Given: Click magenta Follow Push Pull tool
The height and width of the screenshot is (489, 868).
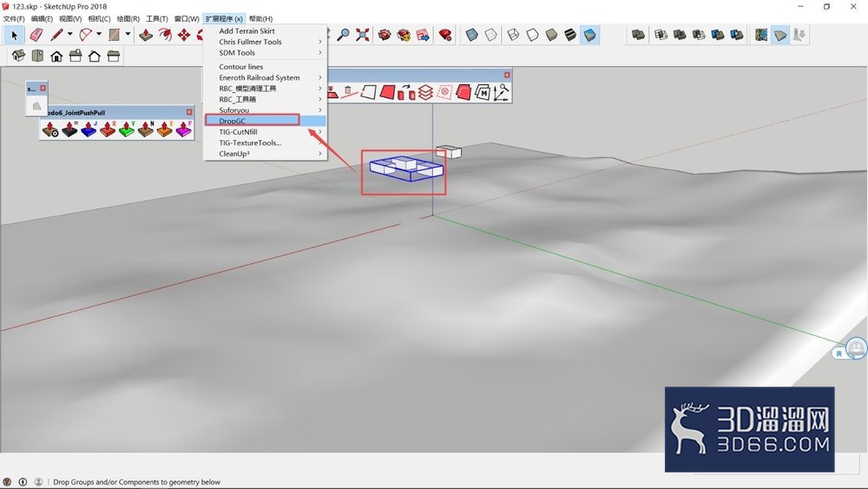Looking at the screenshot, I should pos(183,129).
